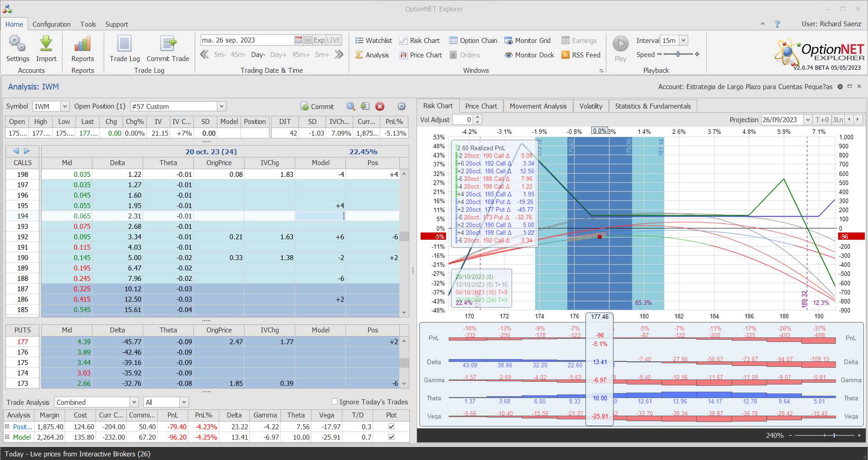Open the Settings gear icon

[17, 44]
